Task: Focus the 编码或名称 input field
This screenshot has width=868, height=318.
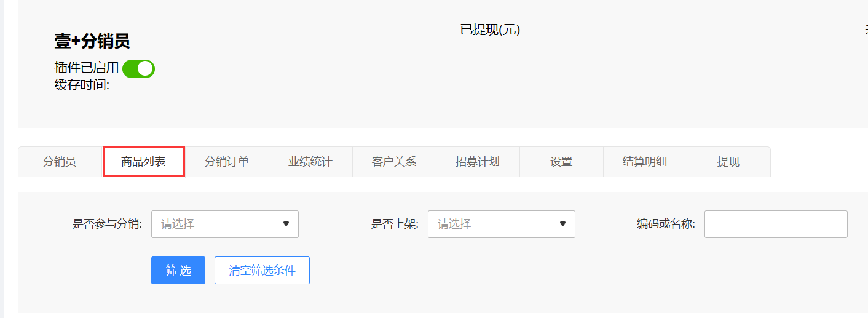Action: click(776, 224)
